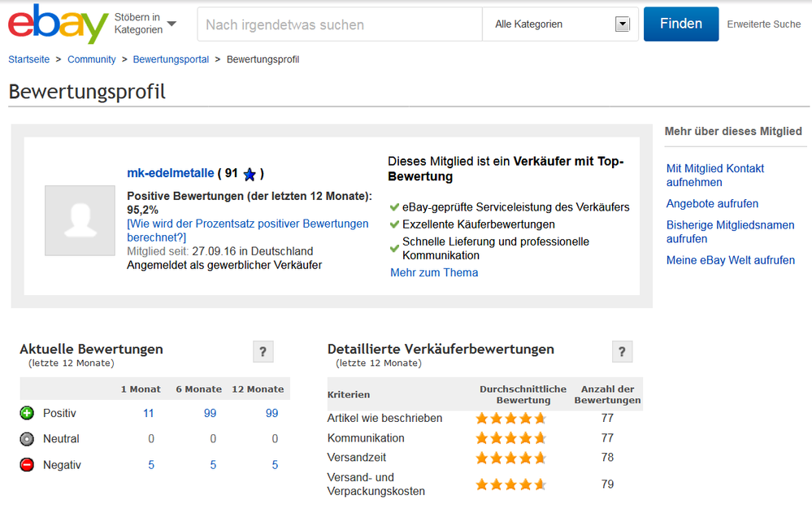This screenshot has height=526, width=812.
Task: View 5 negative ratings from 1 Monat
Action: point(151,465)
